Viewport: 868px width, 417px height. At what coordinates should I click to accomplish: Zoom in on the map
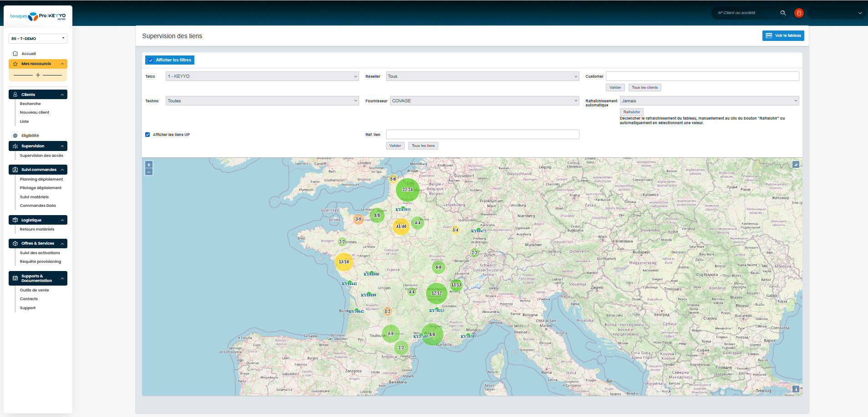[x=149, y=165]
